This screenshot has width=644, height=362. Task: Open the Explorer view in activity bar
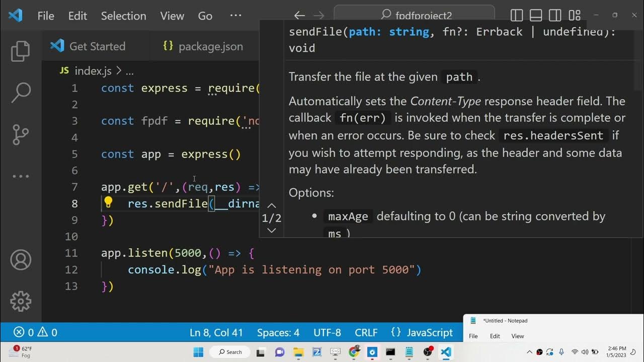[x=21, y=51]
